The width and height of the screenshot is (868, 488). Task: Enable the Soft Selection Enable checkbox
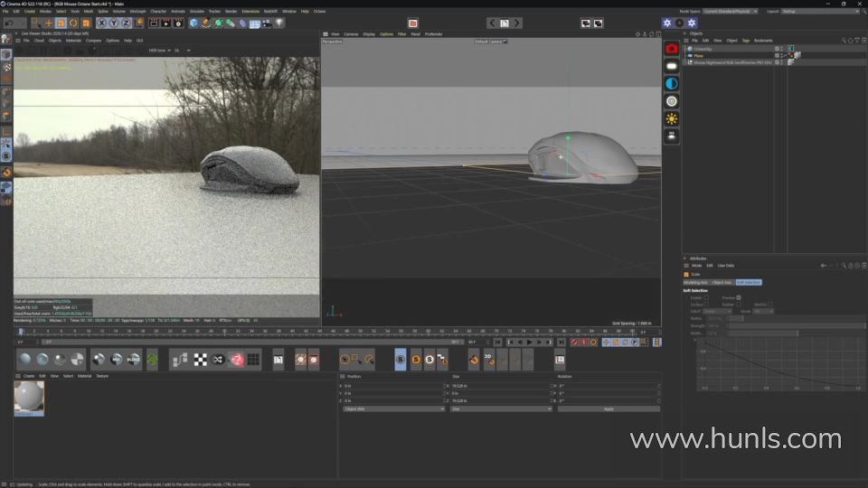pos(707,297)
